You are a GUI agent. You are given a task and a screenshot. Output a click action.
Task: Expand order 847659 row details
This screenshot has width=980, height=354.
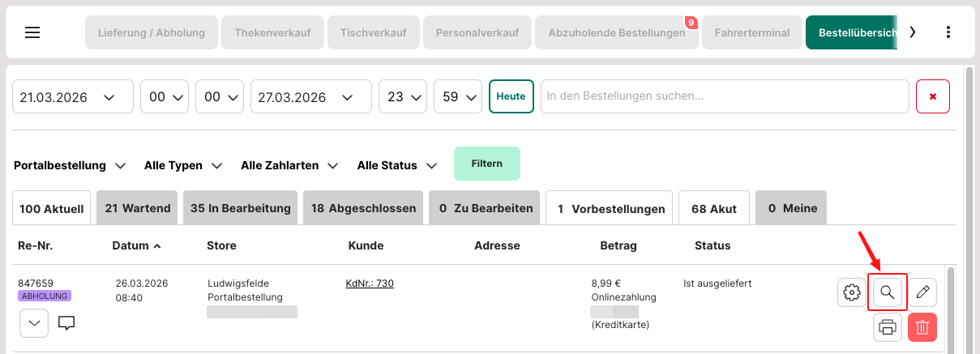pyautogui.click(x=33, y=323)
